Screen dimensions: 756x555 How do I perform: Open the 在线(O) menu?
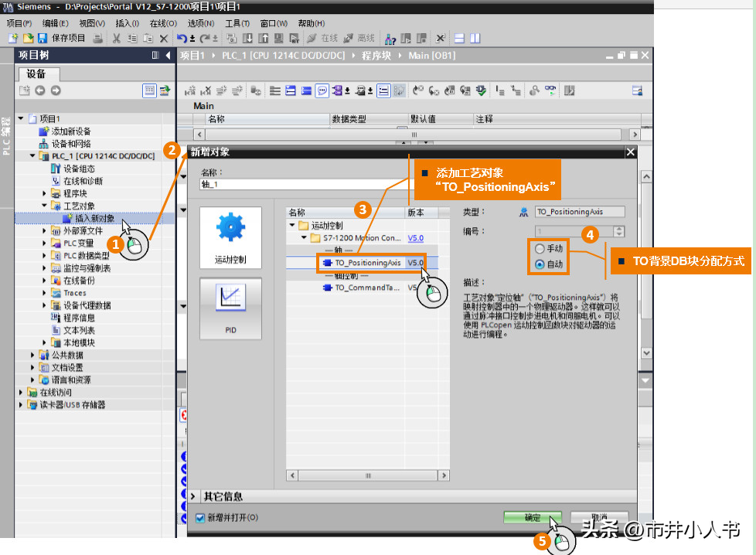click(x=162, y=23)
